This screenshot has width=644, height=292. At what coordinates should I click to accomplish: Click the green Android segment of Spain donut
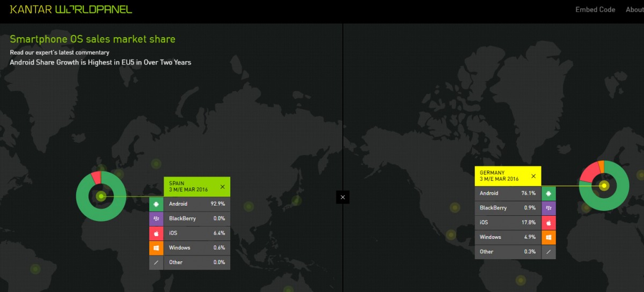click(101, 215)
